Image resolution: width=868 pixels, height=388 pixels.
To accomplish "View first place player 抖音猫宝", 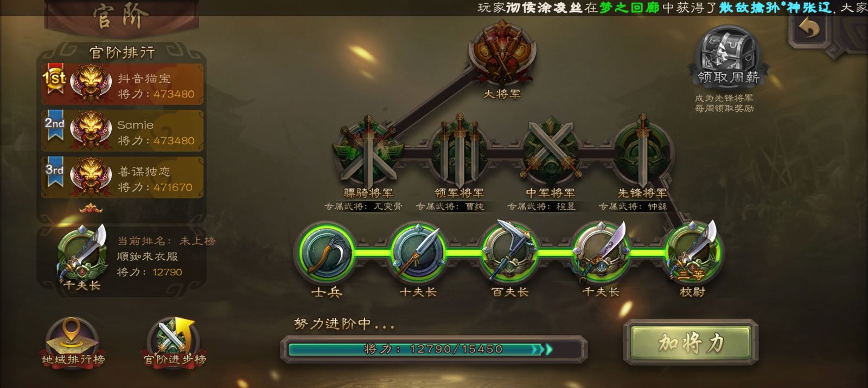I will tap(122, 85).
